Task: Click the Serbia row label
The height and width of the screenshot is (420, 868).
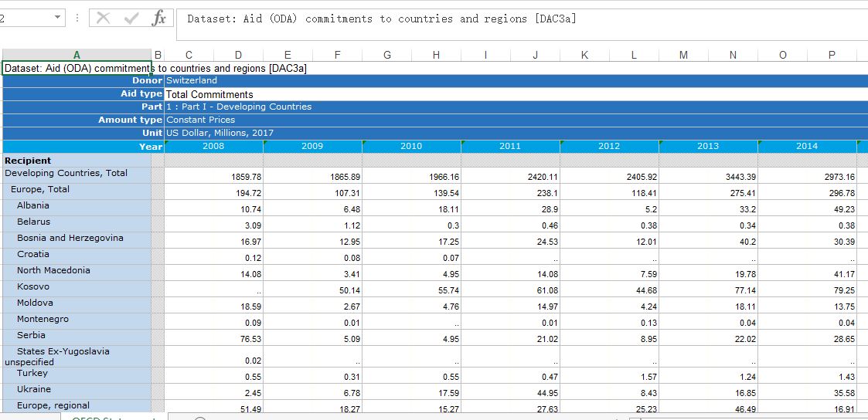Action: (77, 337)
